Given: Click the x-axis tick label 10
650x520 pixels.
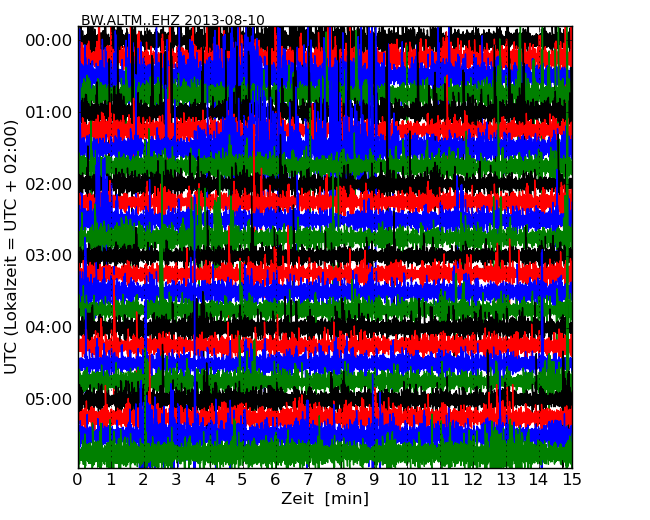Looking at the screenshot, I should coord(407,479).
